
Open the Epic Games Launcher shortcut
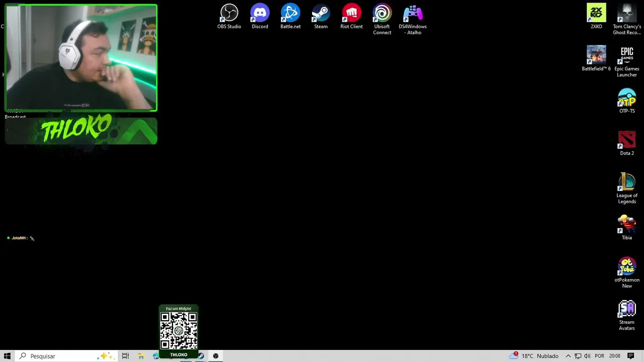tap(627, 62)
